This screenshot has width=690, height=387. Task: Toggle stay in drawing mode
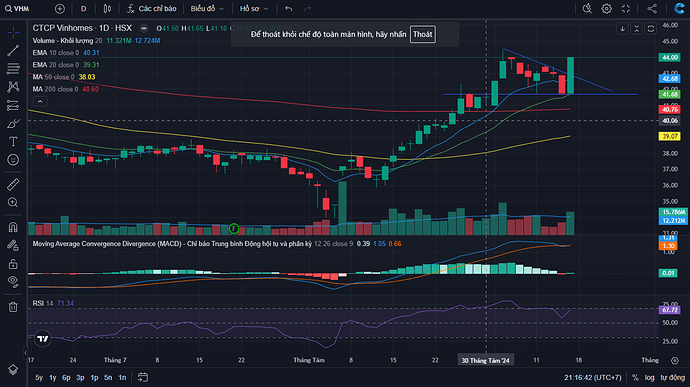tap(13, 245)
